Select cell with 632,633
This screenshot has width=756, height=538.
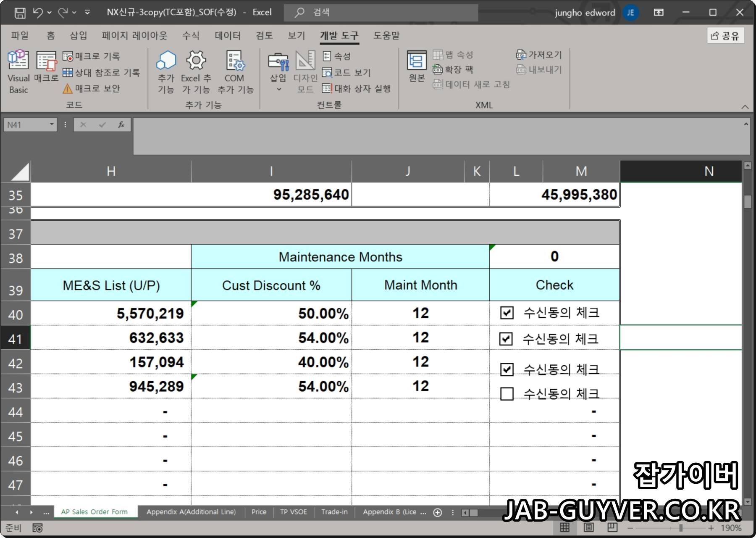pos(111,338)
